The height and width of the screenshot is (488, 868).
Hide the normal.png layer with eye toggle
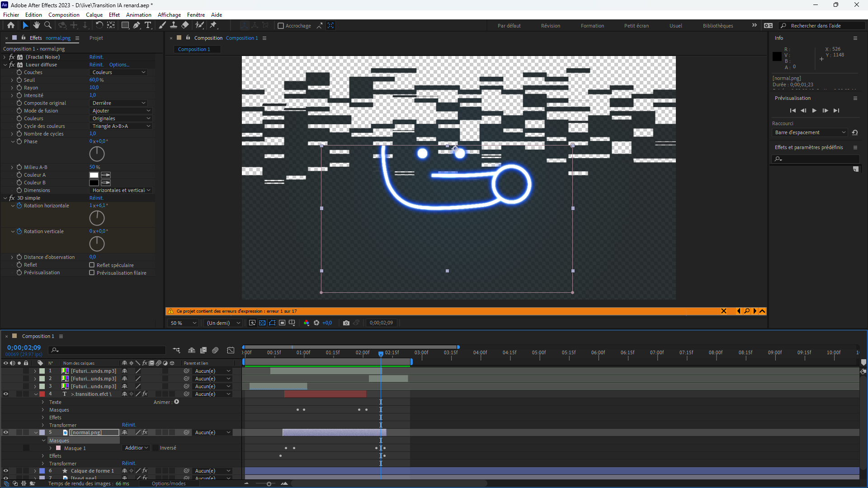click(6, 432)
